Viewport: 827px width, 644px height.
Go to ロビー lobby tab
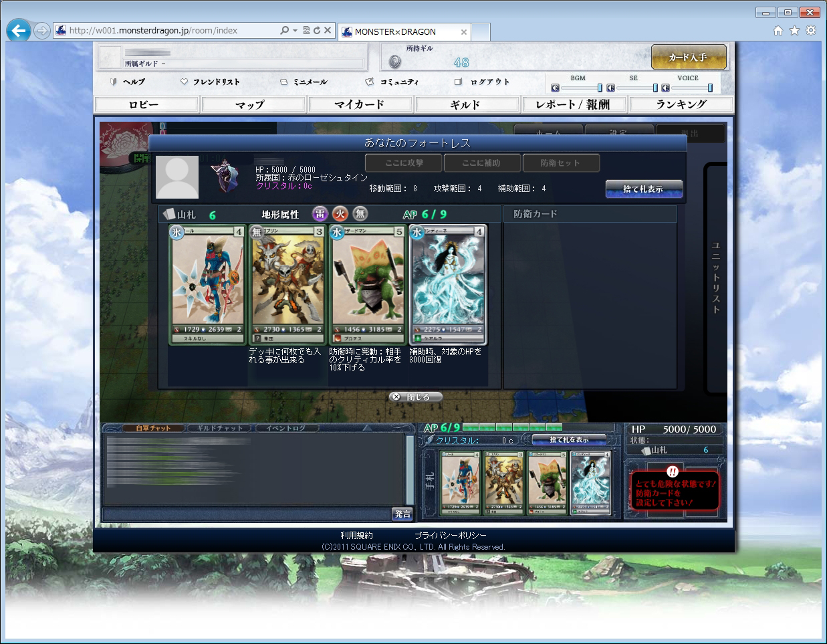point(146,104)
